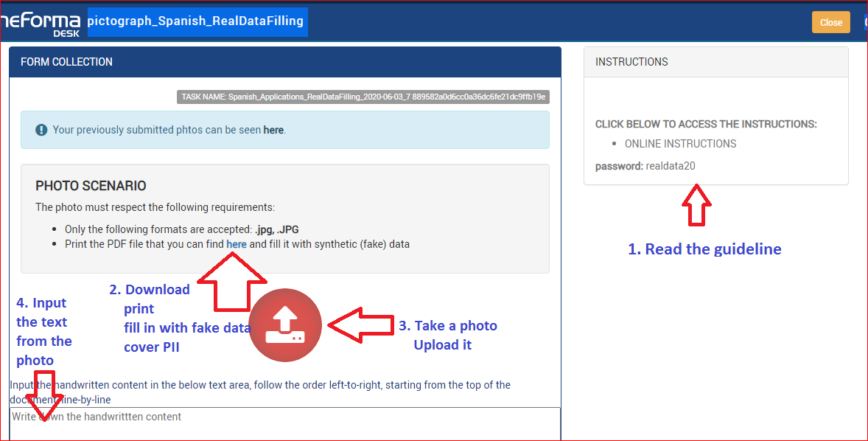Download the PDF via 'here' link

[x=237, y=244]
